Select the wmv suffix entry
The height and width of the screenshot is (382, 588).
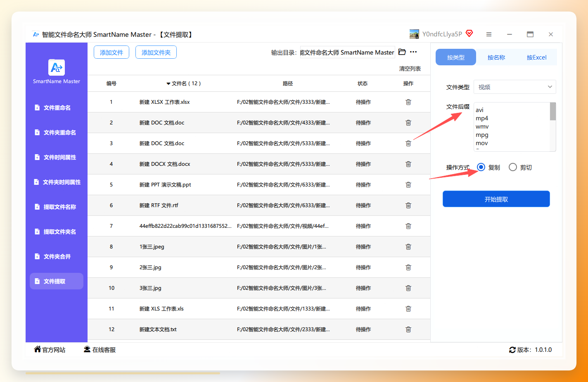(482, 127)
